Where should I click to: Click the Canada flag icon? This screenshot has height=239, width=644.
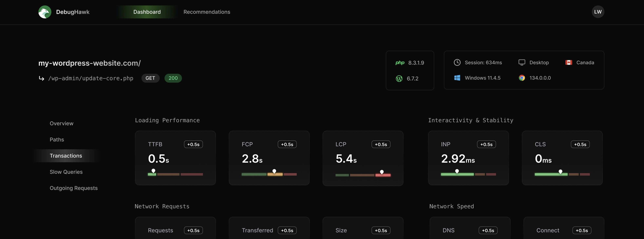[x=568, y=62]
